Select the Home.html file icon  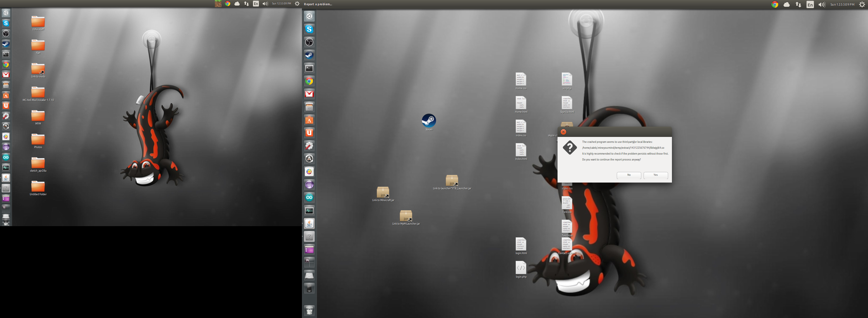point(521,105)
